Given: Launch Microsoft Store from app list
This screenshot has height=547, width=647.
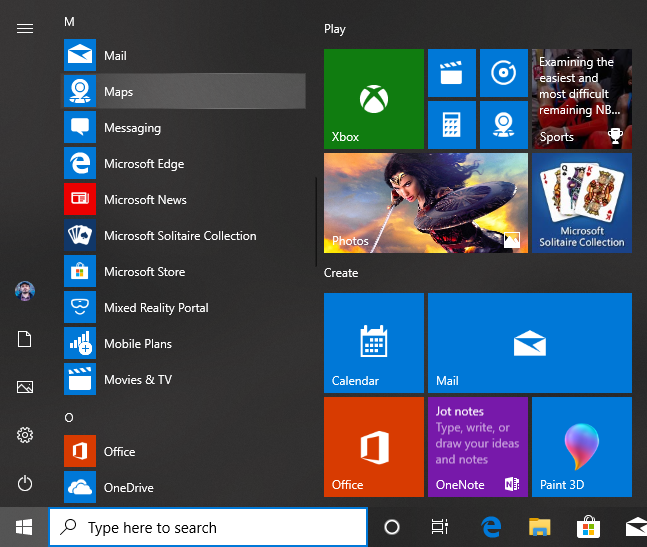Looking at the screenshot, I should pyautogui.click(x=184, y=271).
